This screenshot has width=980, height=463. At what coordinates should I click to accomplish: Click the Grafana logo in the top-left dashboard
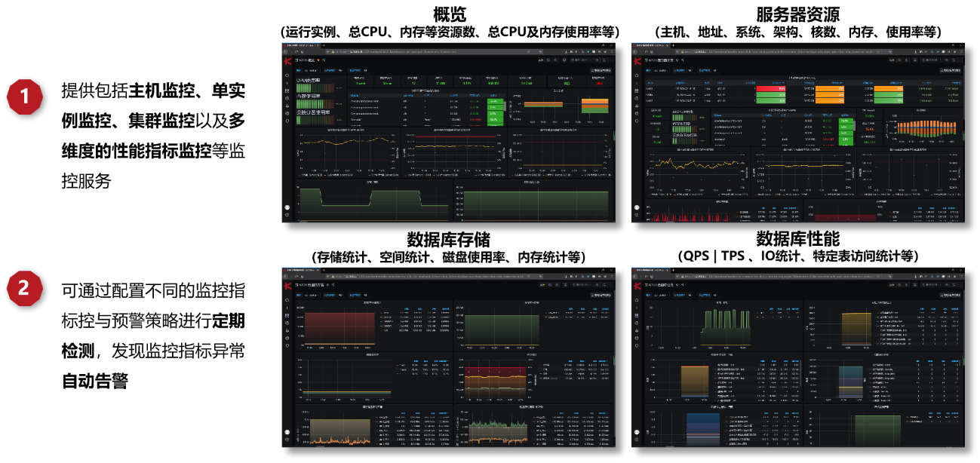[x=287, y=60]
